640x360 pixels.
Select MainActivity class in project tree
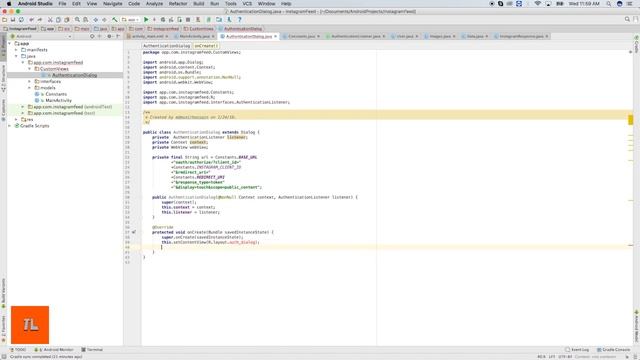58,100
